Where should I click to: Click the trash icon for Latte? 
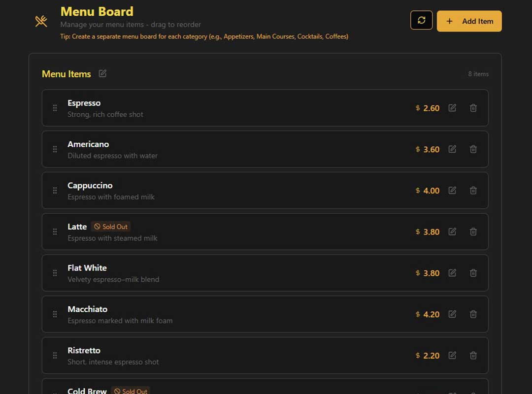[x=473, y=231]
